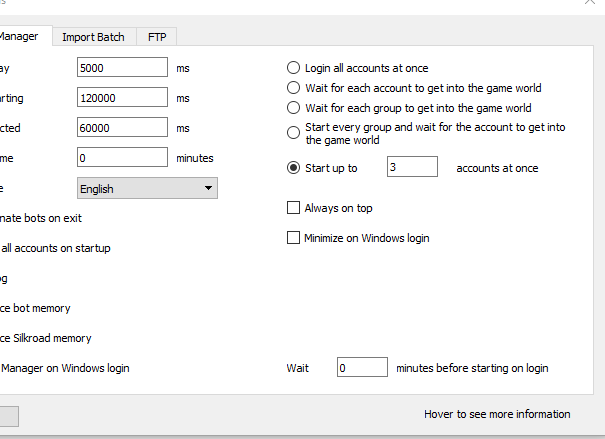Select 'Wait for each group' radio option
This screenshot has width=605, height=439.
click(293, 107)
